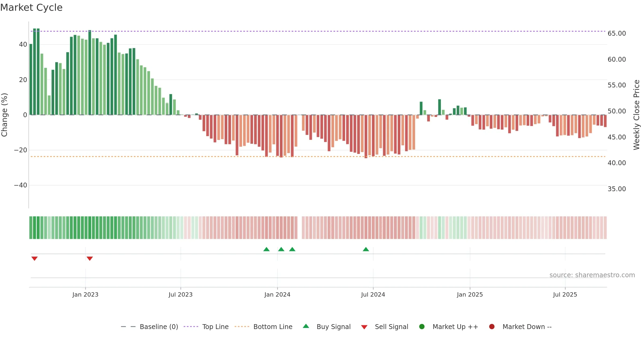Click the purple dotted Top Line on the chart
This screenshot has width=644, height=362.
(318, 31)
